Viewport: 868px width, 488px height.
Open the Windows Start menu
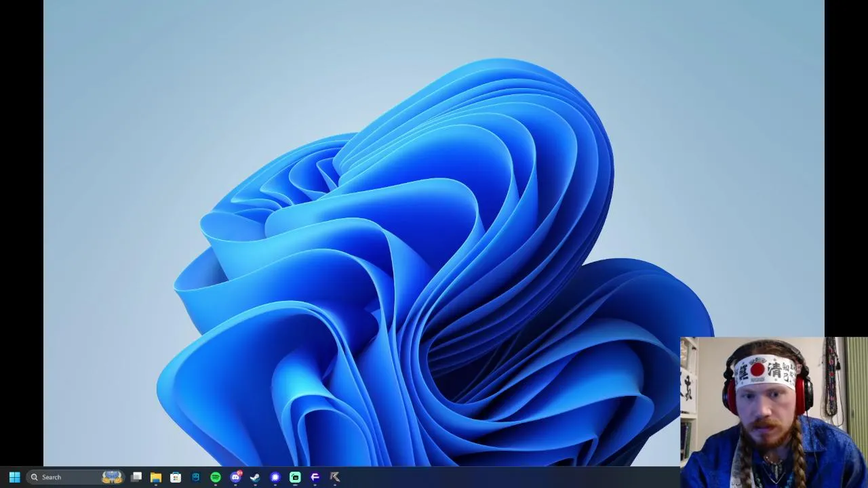[x=14, y=477]
